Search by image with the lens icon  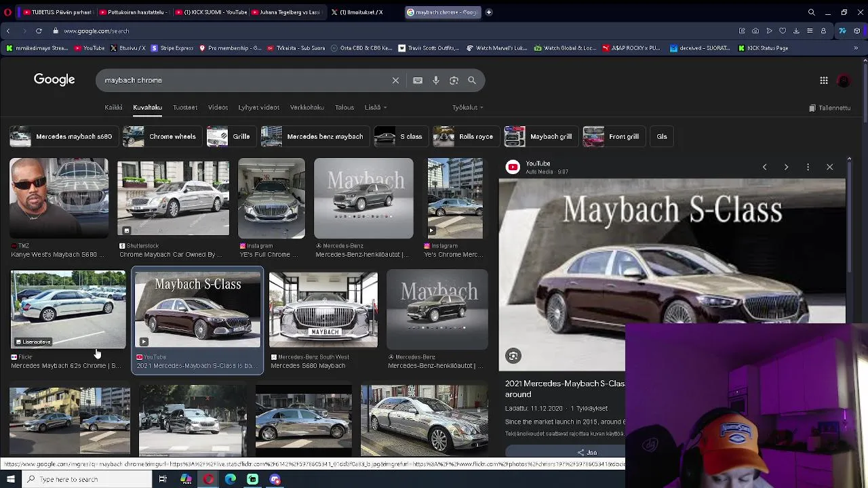tap(454, 80)
